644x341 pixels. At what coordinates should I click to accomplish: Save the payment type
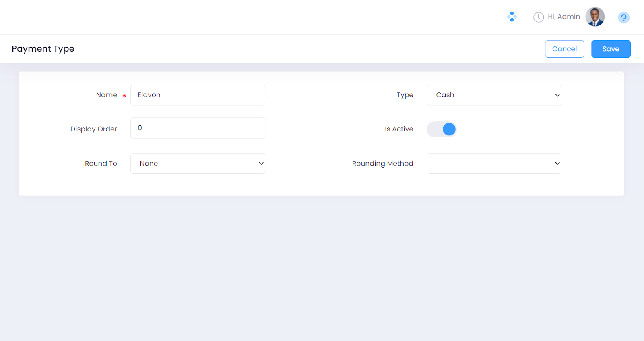pyautogui.click(x=611, y=49)
